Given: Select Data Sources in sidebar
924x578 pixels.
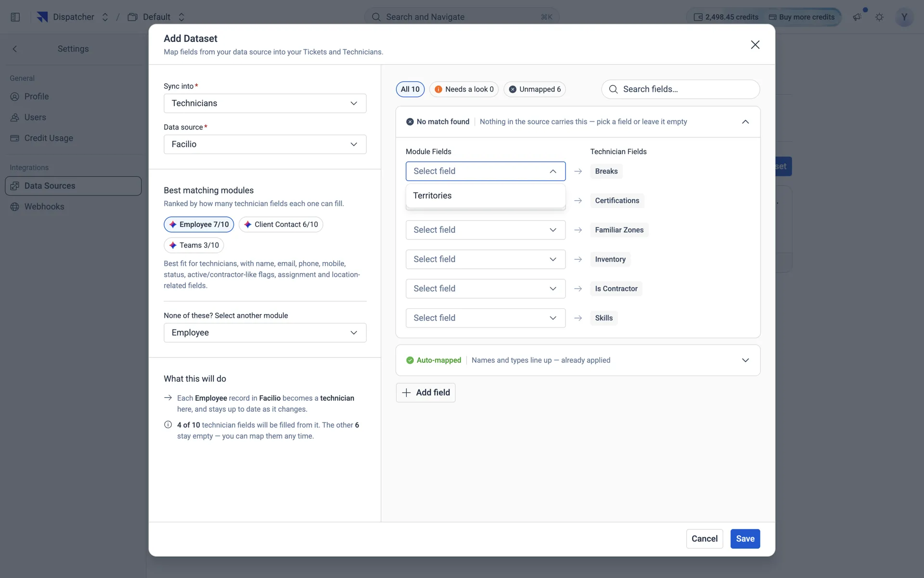Looking at the screenshot, I should 73,186.
